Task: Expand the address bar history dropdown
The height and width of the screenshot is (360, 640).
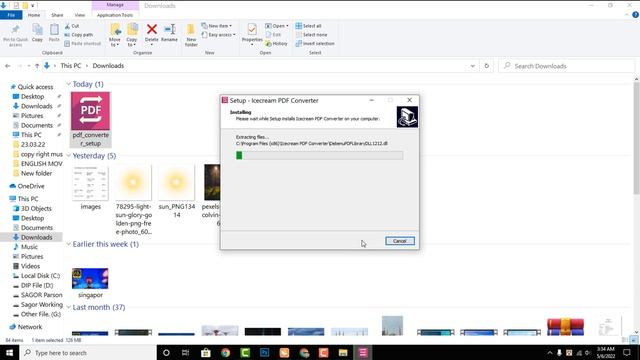Action: coord(473,66)
